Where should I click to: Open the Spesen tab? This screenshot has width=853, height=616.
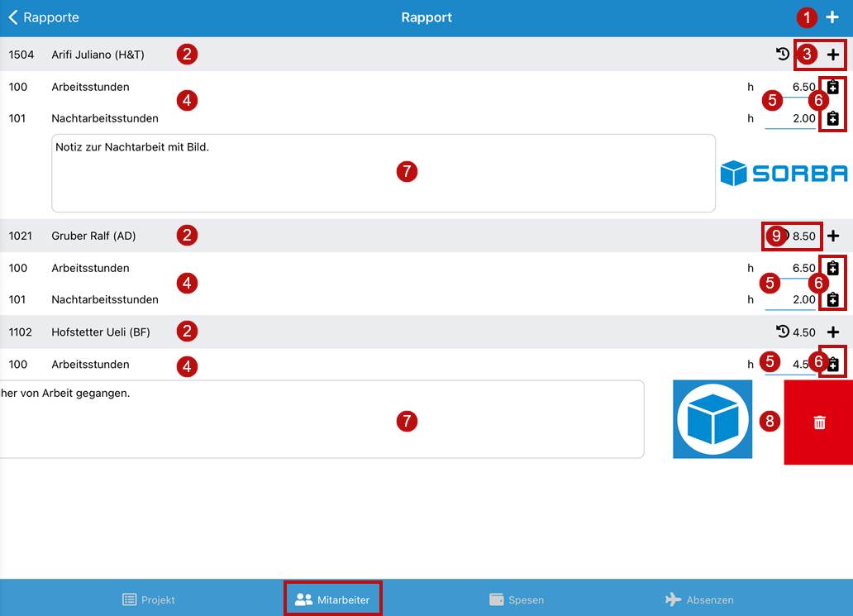[517, 599]
